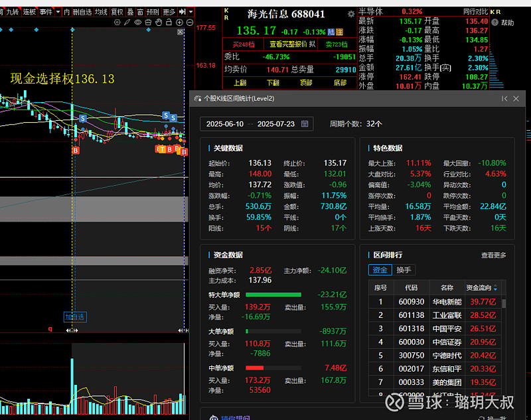Open the 九转 toolbar tab
This screenshot has height=420, width=531.
click(x=13, y=12)
